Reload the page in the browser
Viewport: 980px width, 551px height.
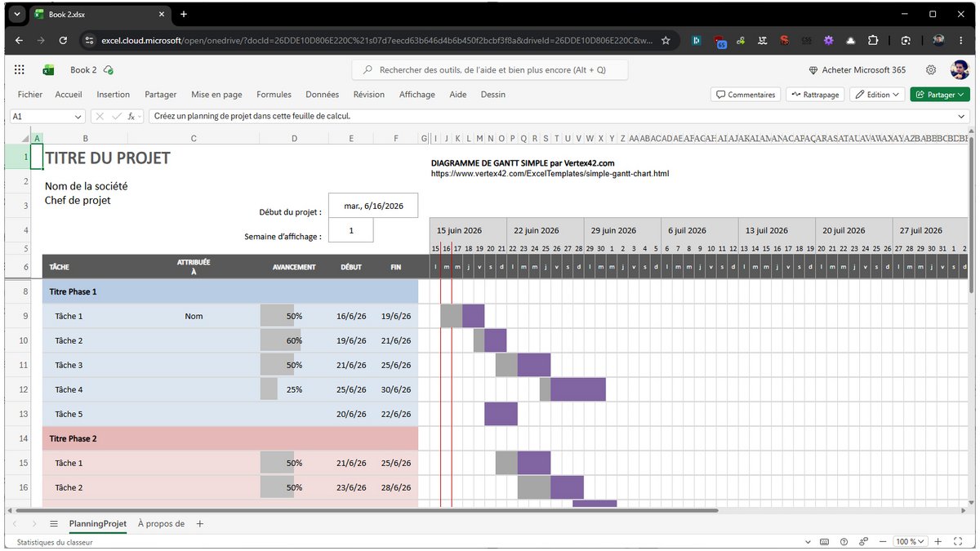[63, 40]
